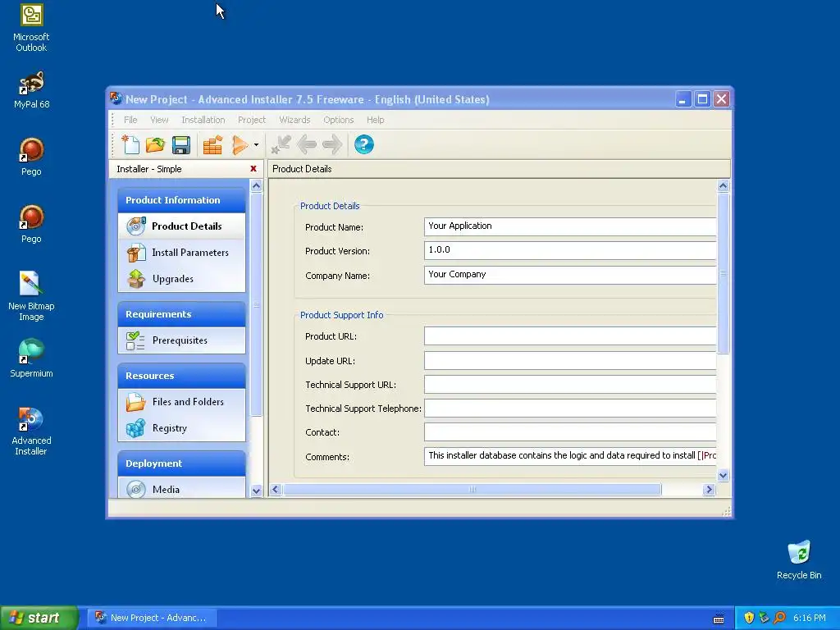The image size is (840, 630).
Task: Click the Product Name input field
Action: (570, 226)
